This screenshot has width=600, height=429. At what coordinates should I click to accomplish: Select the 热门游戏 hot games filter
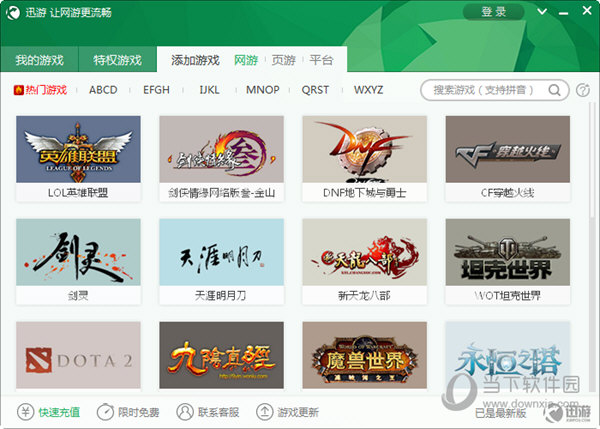click(x=41, y=90)
